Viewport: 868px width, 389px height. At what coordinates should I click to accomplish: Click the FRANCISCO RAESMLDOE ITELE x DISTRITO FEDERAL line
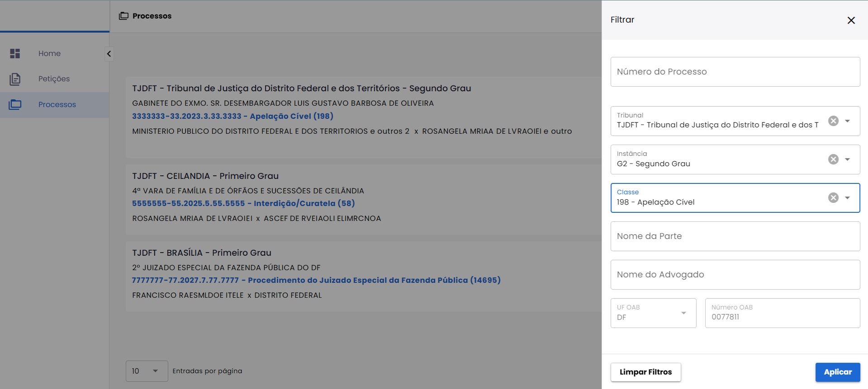tap(227, 295)
